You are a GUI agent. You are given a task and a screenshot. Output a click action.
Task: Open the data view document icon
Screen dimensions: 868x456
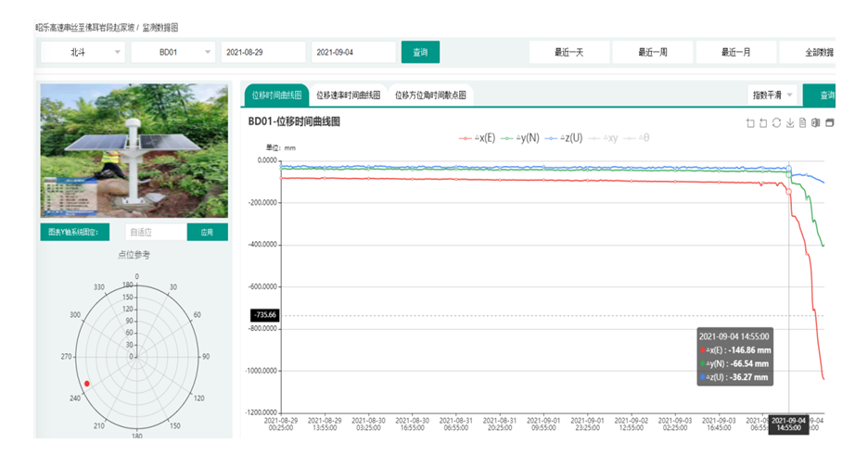802,122
